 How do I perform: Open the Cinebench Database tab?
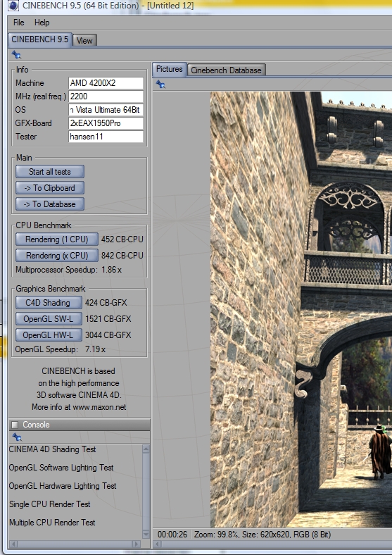point(226,70)
